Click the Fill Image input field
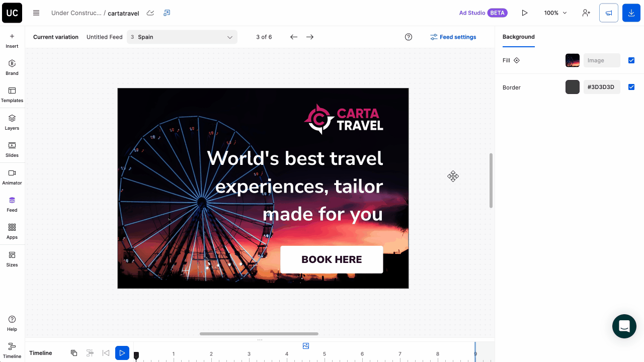 pyautogui.click(x=602, y=60)
